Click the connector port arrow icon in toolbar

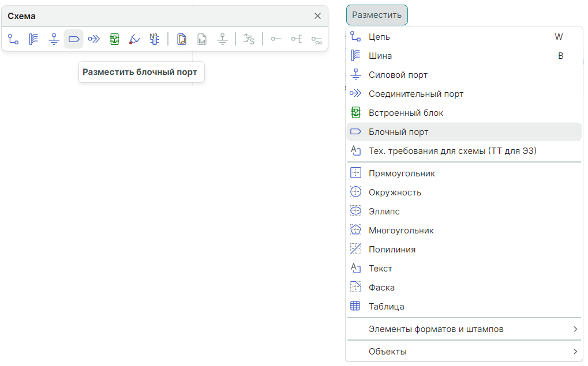[x=94, y=39]
